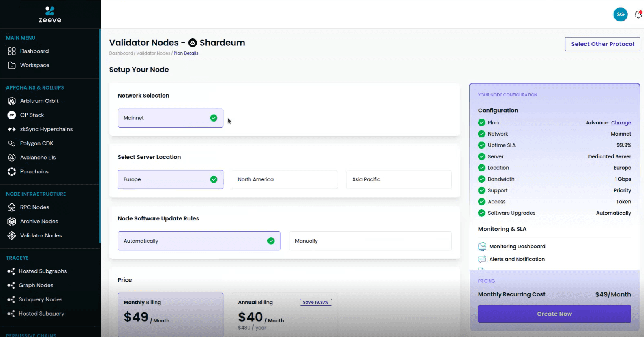Open the SG user avatar menu

(620, 14)
